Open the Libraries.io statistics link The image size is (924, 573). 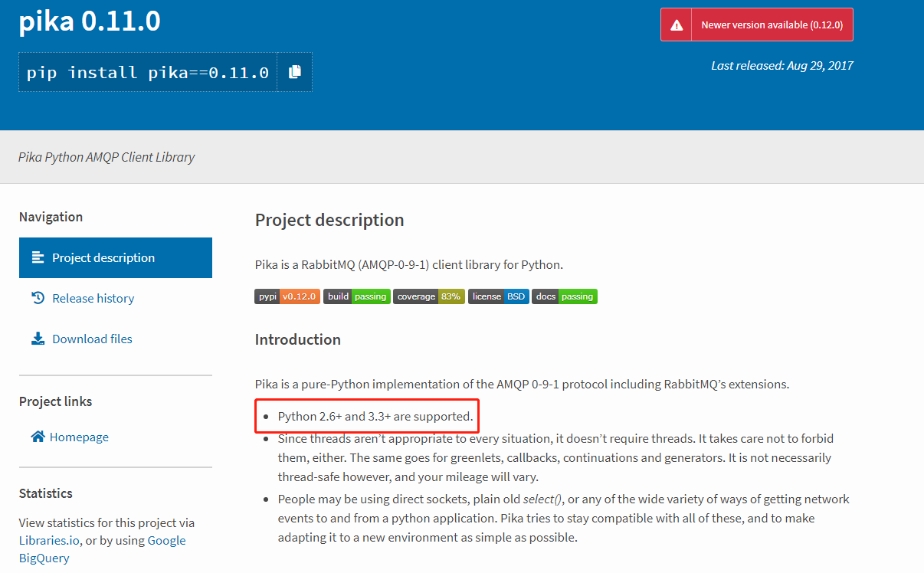(49, 540)
